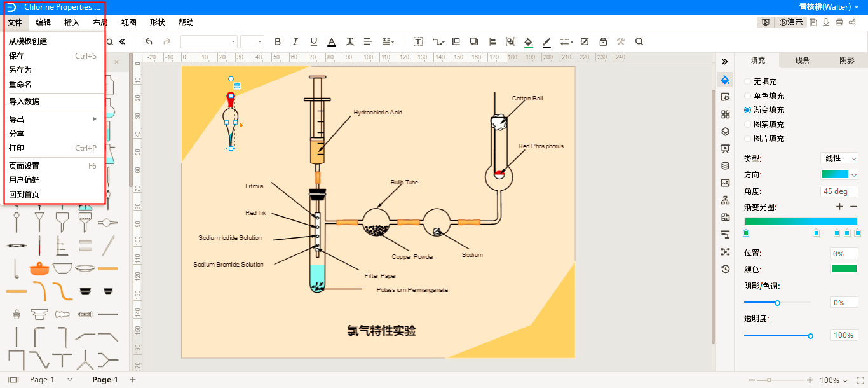Switch to the 线条 (Line) tab

click(802, 60)
